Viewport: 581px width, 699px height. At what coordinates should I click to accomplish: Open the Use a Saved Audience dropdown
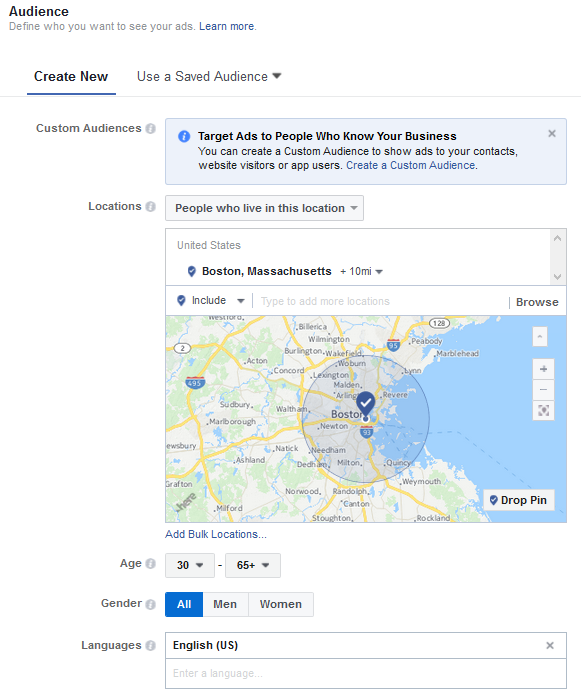[209, 77]
